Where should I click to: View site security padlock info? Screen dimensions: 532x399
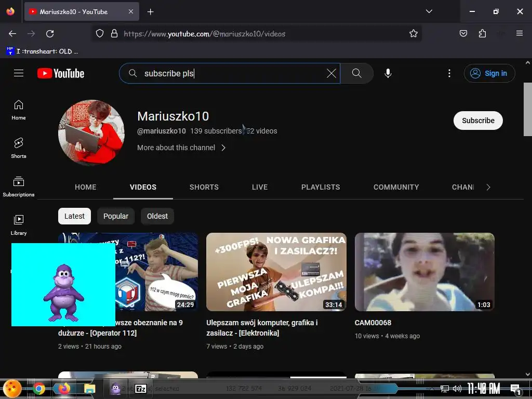click(x=114, y=34)
